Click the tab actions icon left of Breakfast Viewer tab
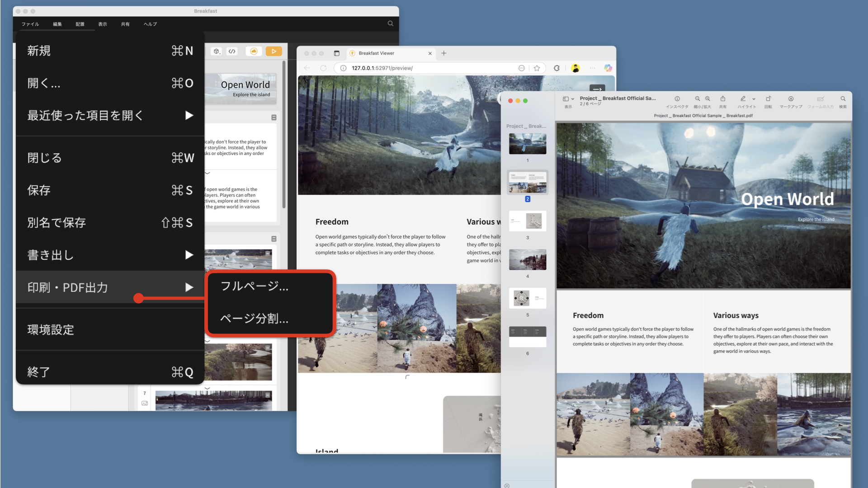The width and height of the screenshot is (868, 488). pos(336,53)
